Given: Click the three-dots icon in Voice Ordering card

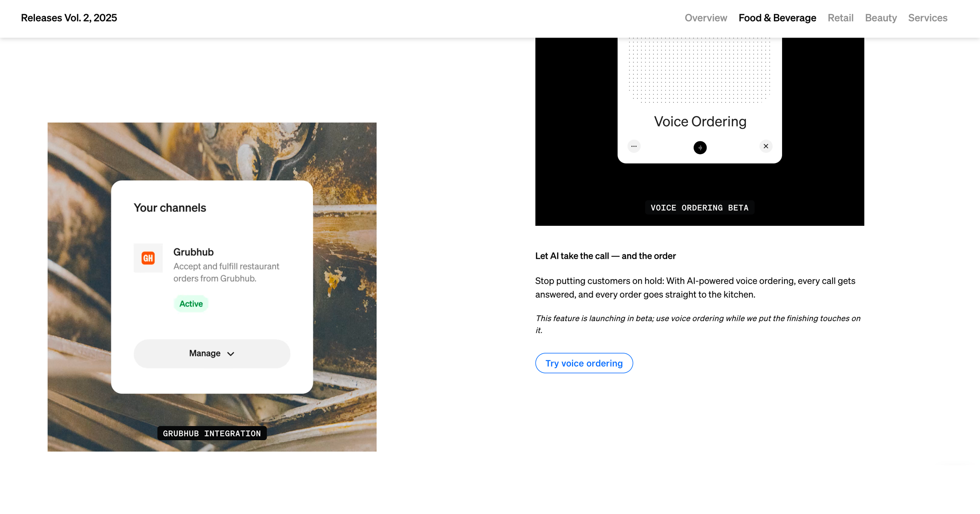Looking at the screenshot, I should (634, 146).
